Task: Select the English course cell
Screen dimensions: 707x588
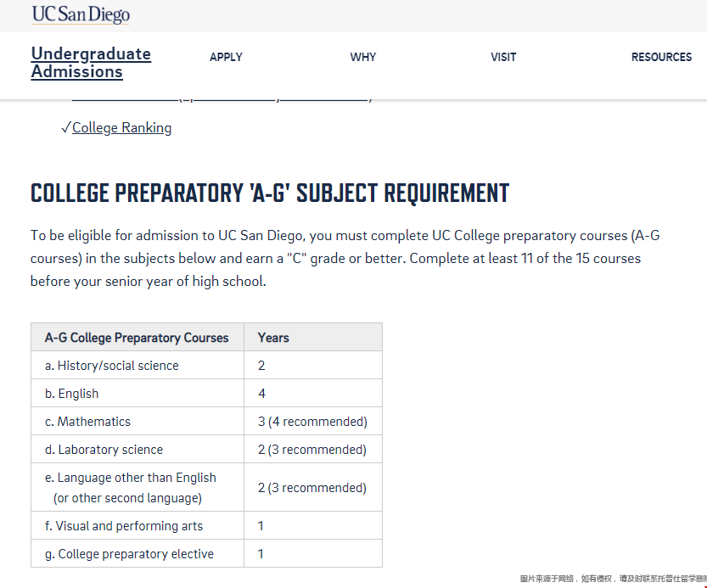Action: [78, 394]
